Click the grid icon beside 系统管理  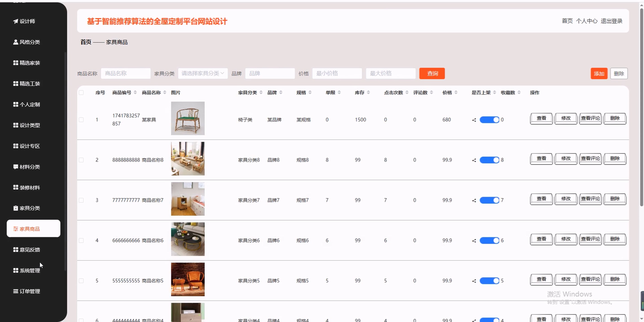click(x=15, y=271)
